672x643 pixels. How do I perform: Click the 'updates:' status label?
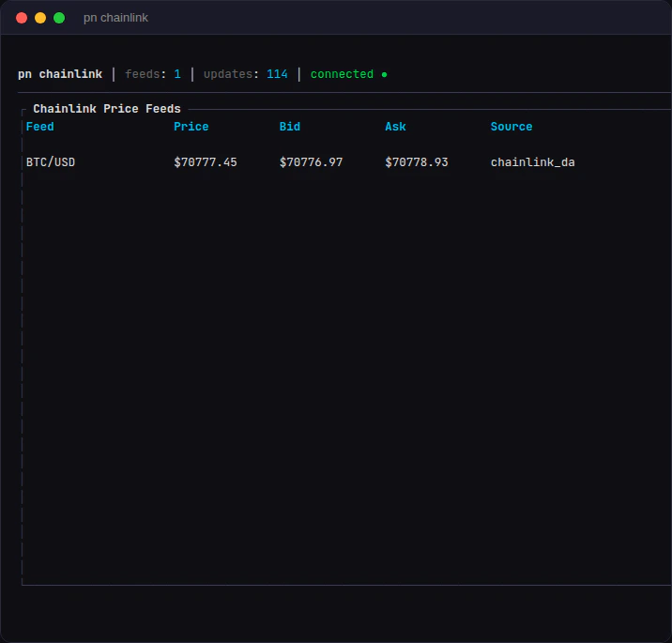click(x=231, y=74)
